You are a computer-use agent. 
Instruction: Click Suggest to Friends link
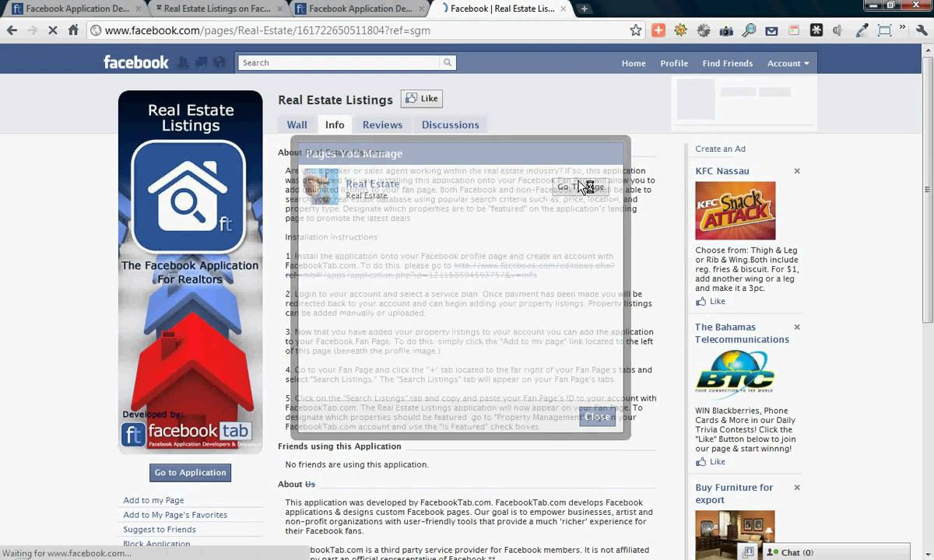click(160, 530)
